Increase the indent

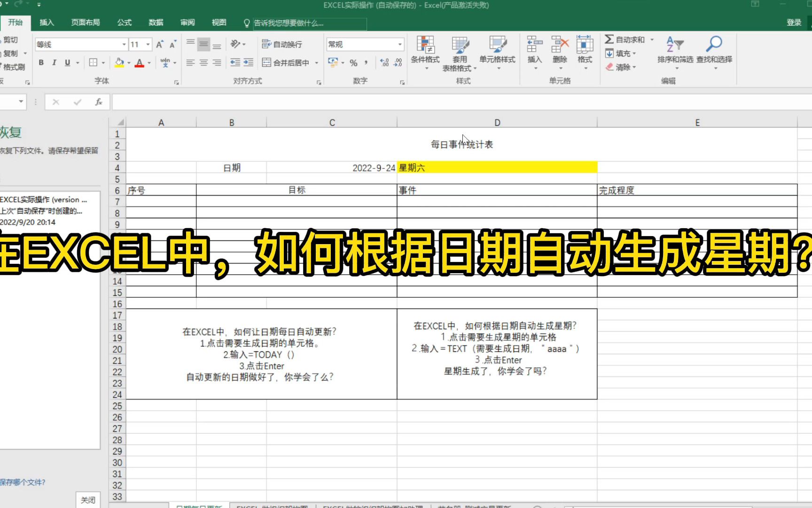coord(248,63)
